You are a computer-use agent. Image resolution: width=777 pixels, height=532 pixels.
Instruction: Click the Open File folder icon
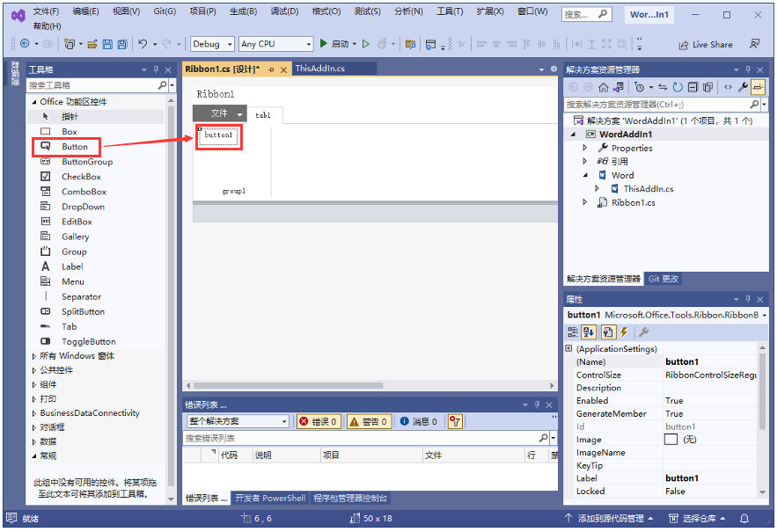(92, 44)
